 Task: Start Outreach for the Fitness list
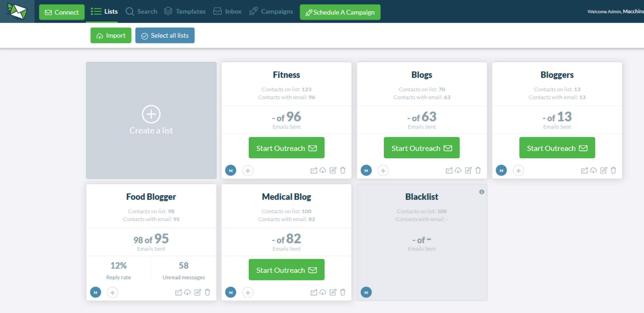[x=286, y=148]
